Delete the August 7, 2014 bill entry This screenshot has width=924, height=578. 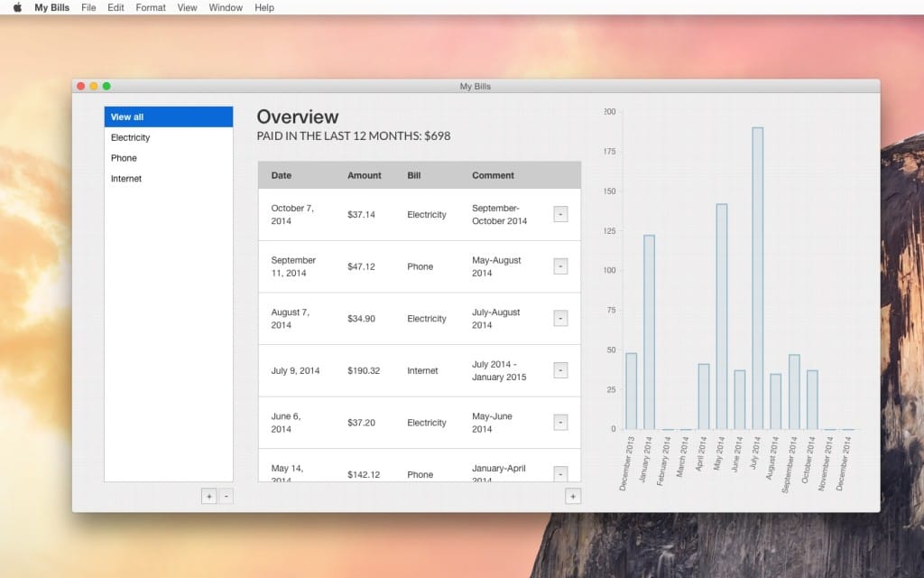click(560, 318)
